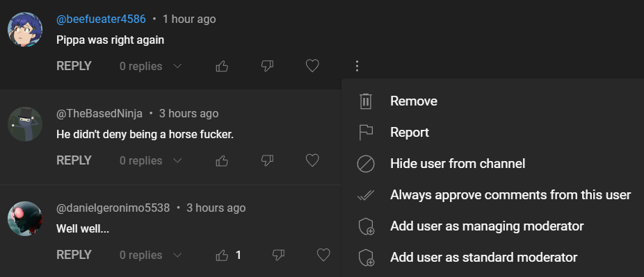
Task: Click danielgeronimo5538's profile avatar
Action: (25, 219)
